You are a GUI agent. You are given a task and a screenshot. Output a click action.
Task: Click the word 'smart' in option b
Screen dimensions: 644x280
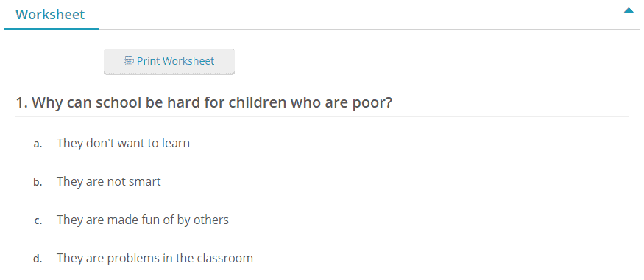[146, 182]
